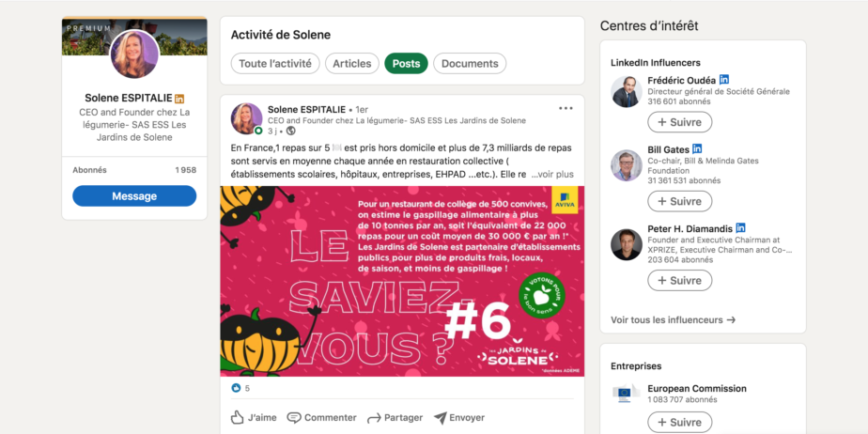This screenshot has height=434, width=868.
Task: Follow Frédéric Oudéa with Suivre button
Action: 680,122
